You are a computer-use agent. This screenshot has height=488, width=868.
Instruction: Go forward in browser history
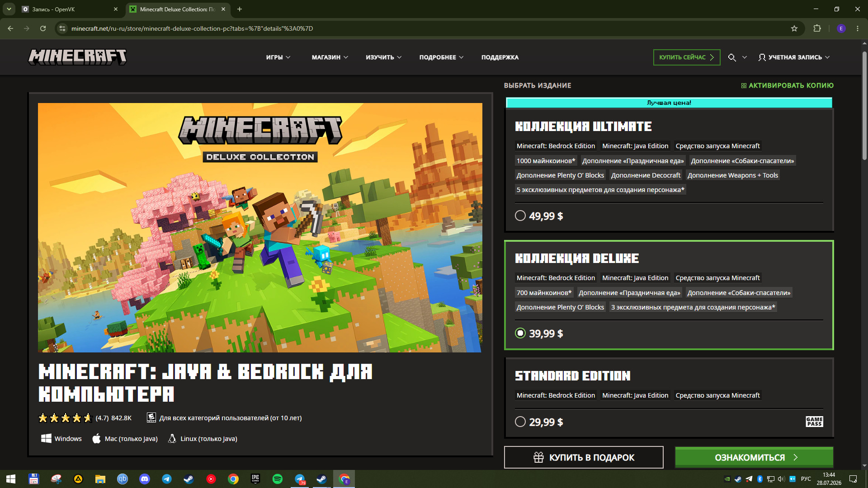click(27, 28)
